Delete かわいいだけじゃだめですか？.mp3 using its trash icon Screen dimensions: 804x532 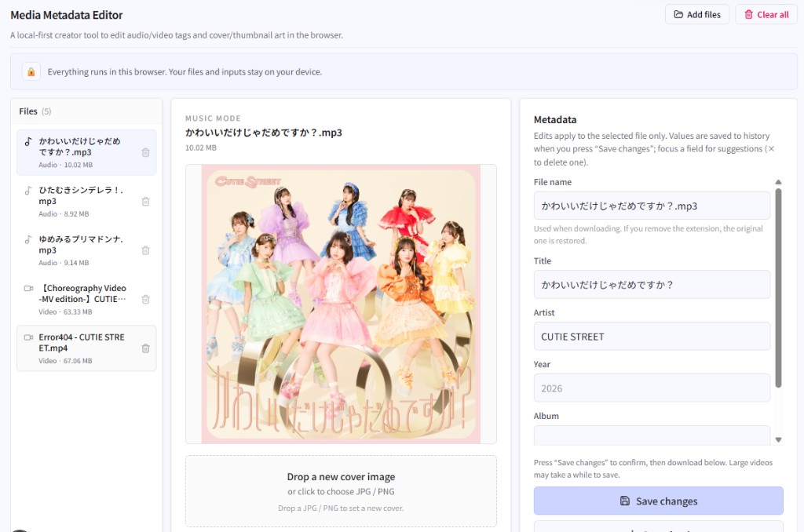(x=145, y=153)
